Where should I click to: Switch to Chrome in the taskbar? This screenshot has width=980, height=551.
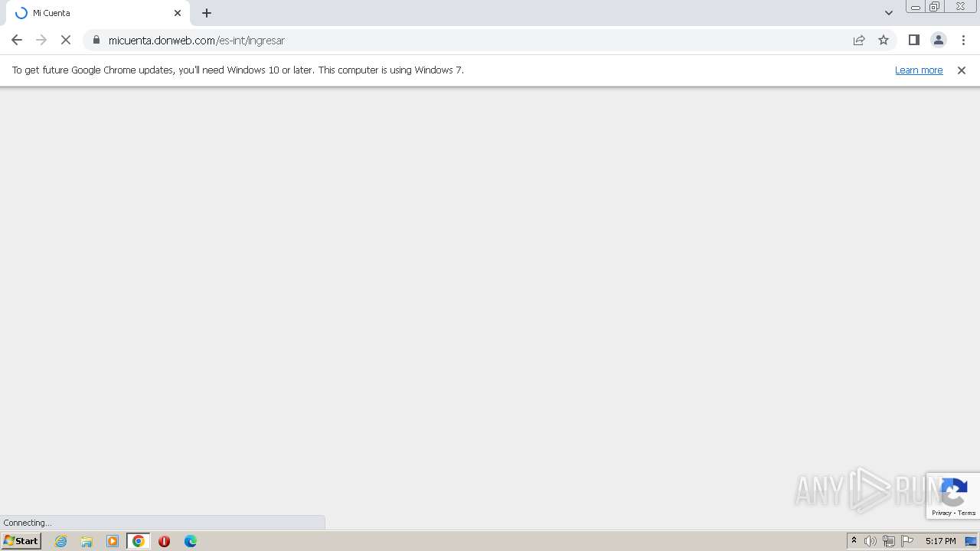139,541
